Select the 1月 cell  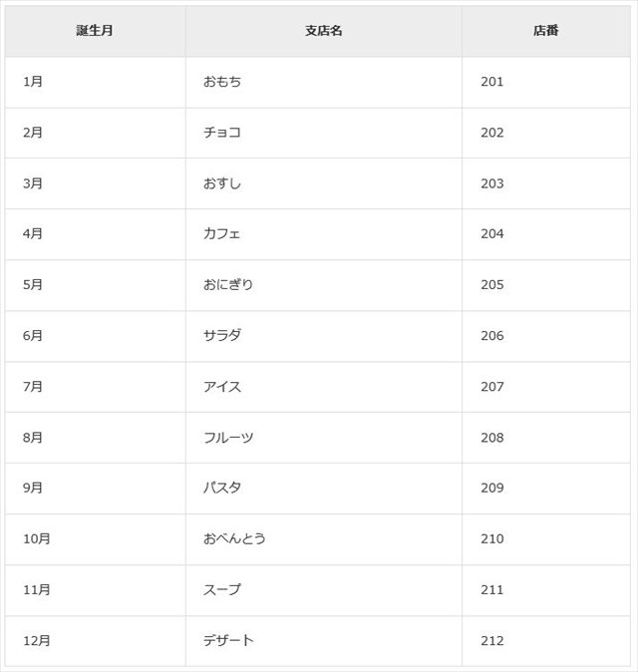(x=33, y=82)
